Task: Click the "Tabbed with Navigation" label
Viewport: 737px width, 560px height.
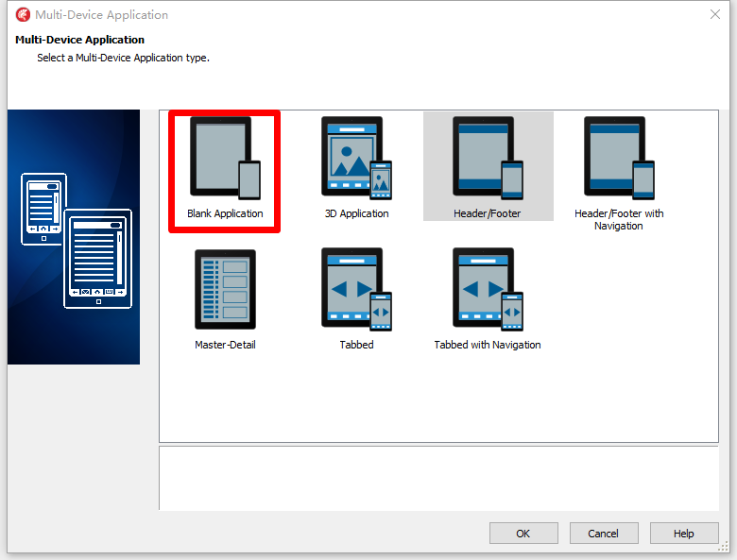Action: [488, 345]
